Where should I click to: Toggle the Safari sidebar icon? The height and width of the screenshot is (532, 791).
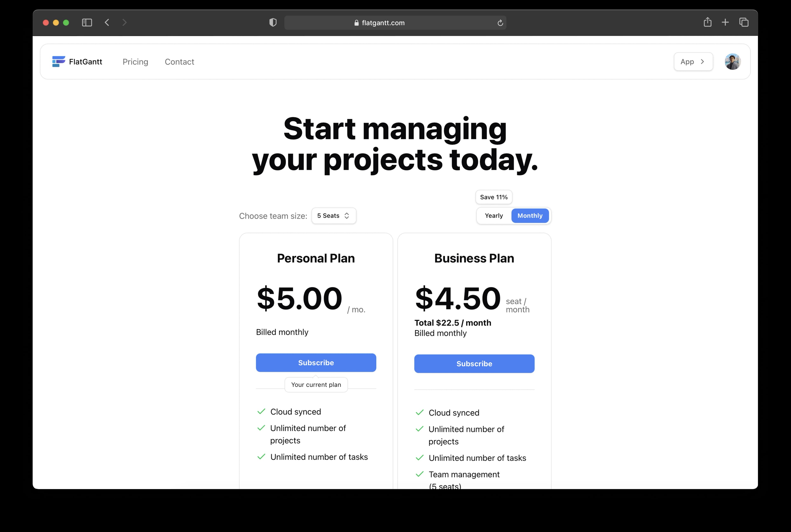pos(87,22)
